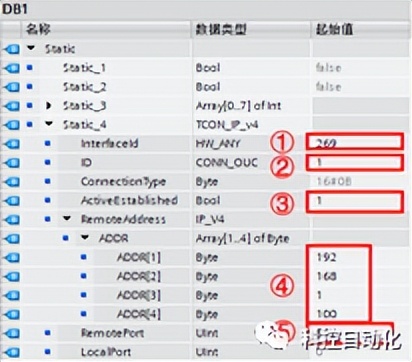Collapse the Static_4 structure
Screen dimensions: 412x362
click(49, 124)
